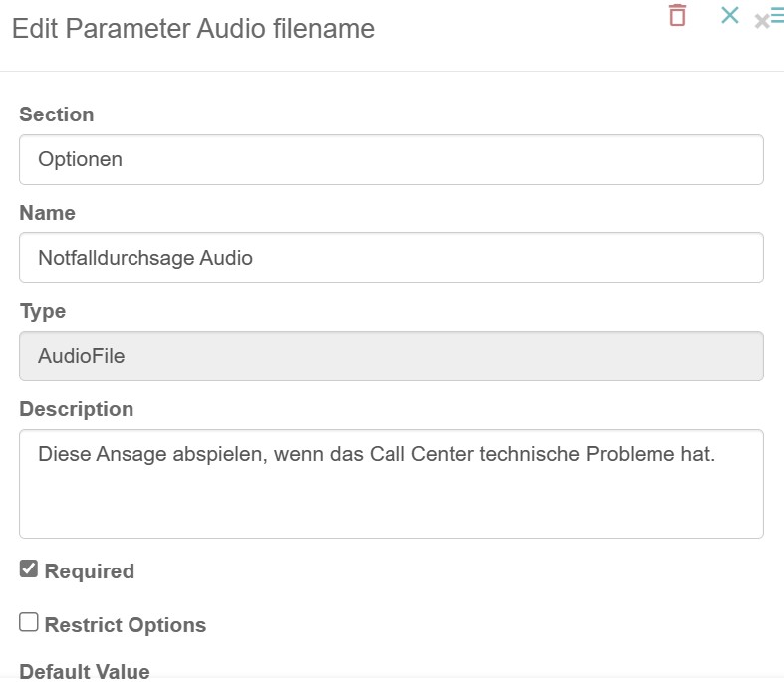Click the "Name" field label
The image size is (784, 682).
pyautogui.click(x=47, y=213)
